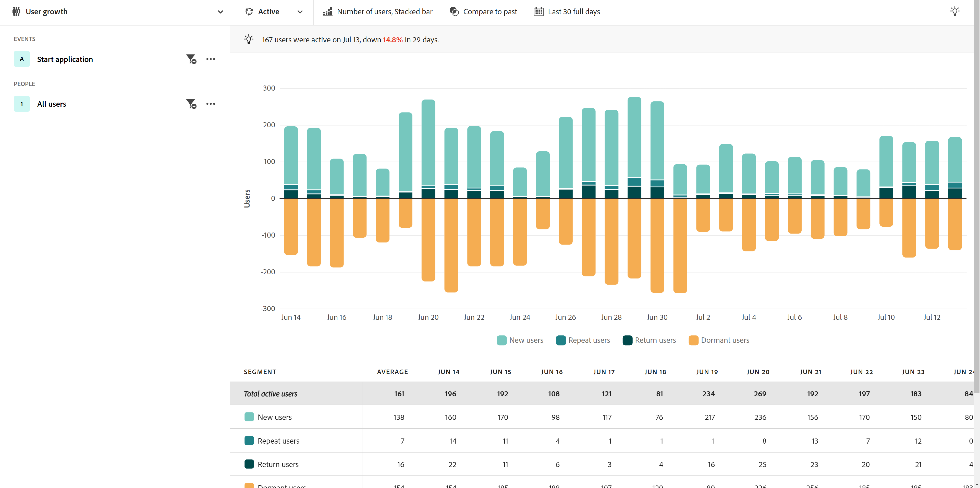Click the stacked bar chart icon
The height and width of the screenshot is (488, 980).
coord(327,12)
